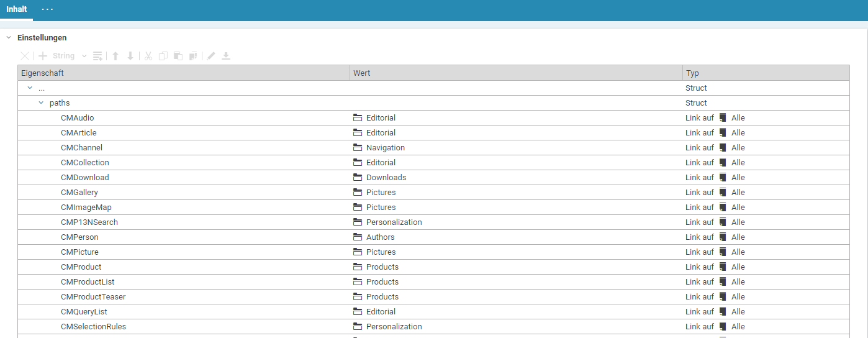Viewport: 868px width, 338px height.
Task: Click the pencil edit icon
Action: [211, 56]
